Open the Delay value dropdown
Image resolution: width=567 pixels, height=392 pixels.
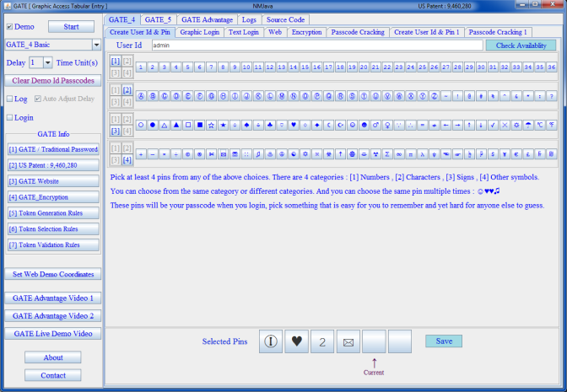48,62
